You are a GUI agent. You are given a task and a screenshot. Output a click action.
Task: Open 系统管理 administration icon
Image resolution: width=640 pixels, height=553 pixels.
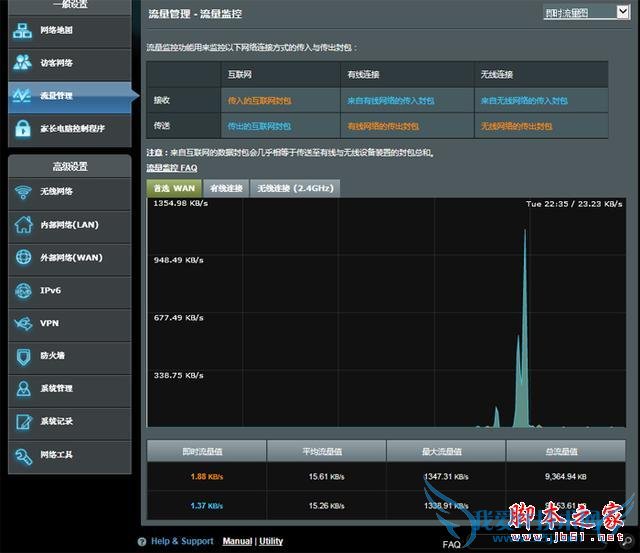pos(23,389)
